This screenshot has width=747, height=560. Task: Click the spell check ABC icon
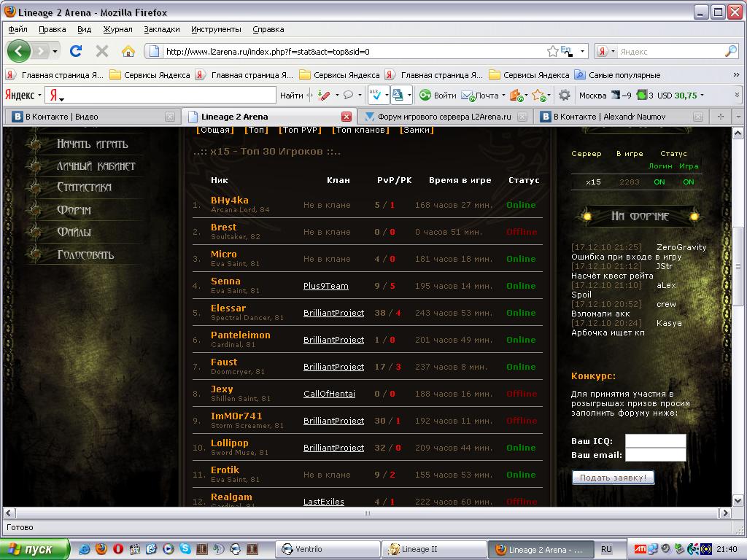click(376, 95)
